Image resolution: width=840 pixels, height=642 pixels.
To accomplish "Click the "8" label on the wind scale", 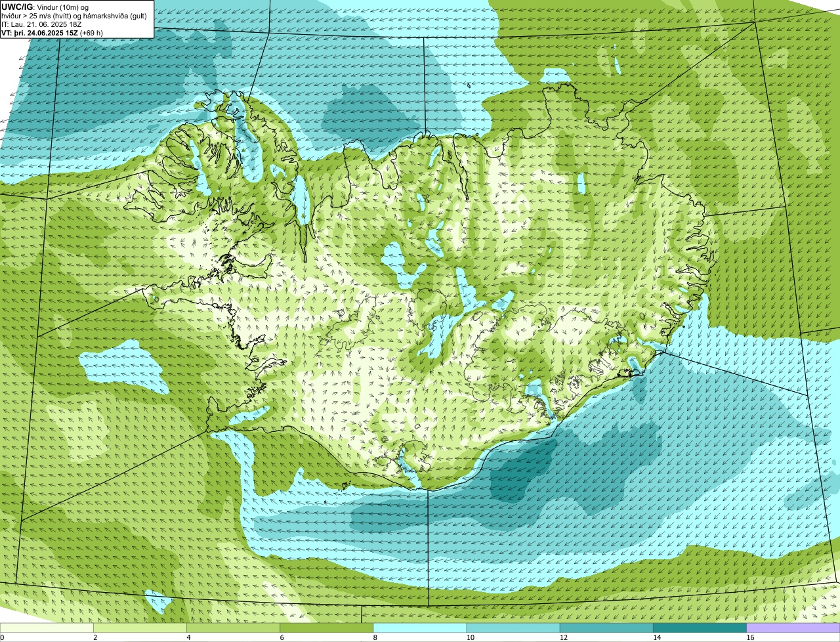I will pyautogui.click(x=376, y=637).
